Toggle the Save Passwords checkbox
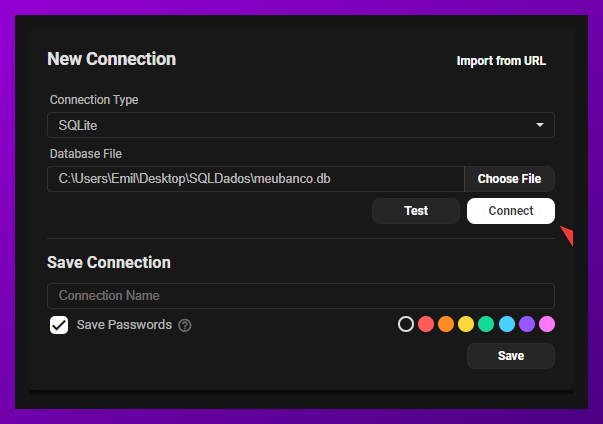 [x=59, y=325]
